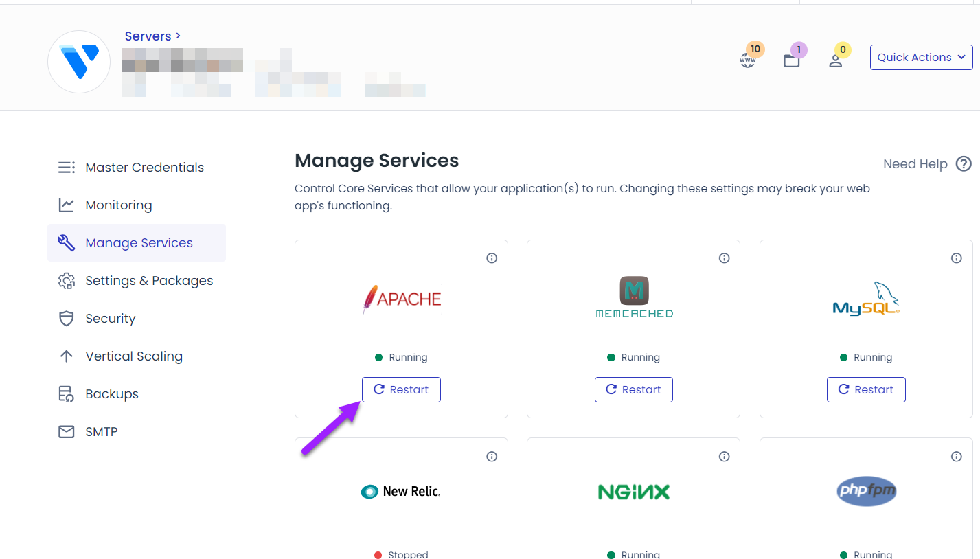Screen dimensions: 980x559
Task: Open the MySQL card info icon
Action: [957, 258]
